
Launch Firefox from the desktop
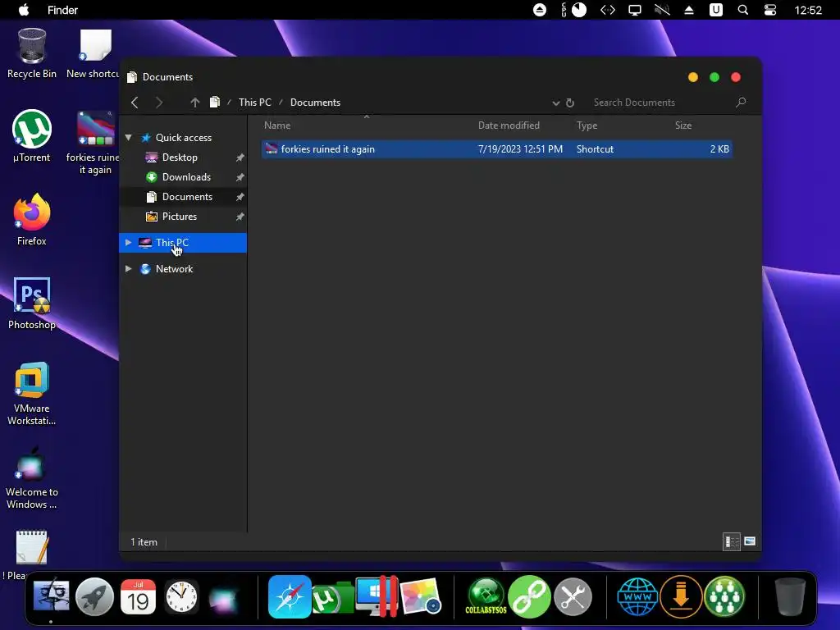click(x=32, y=220)
